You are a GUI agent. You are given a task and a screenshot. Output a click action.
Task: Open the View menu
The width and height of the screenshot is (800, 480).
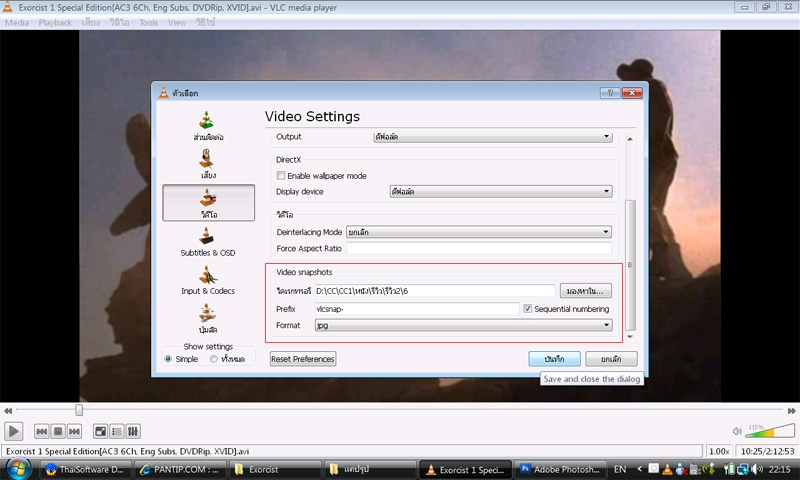pos(177,22)
